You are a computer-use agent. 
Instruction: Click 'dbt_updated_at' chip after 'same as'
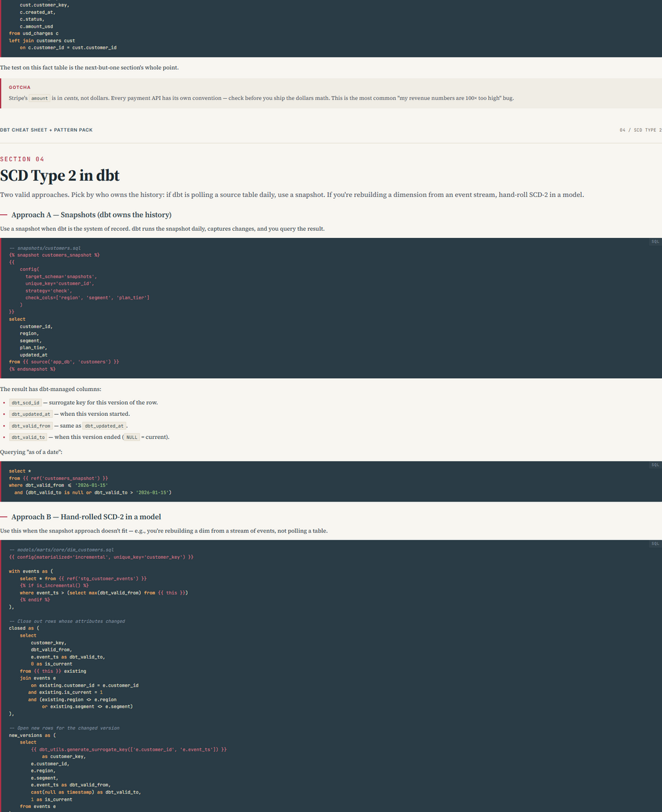104,425
